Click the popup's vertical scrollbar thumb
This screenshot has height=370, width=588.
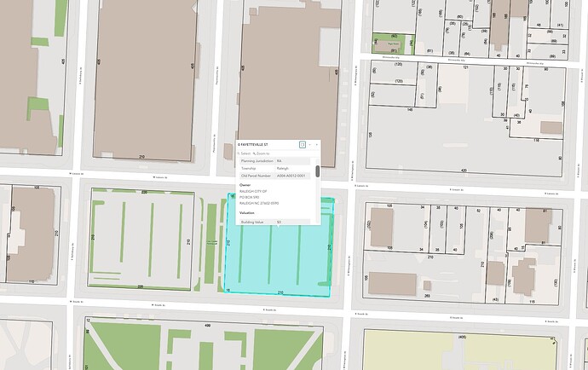coord(318,171)
